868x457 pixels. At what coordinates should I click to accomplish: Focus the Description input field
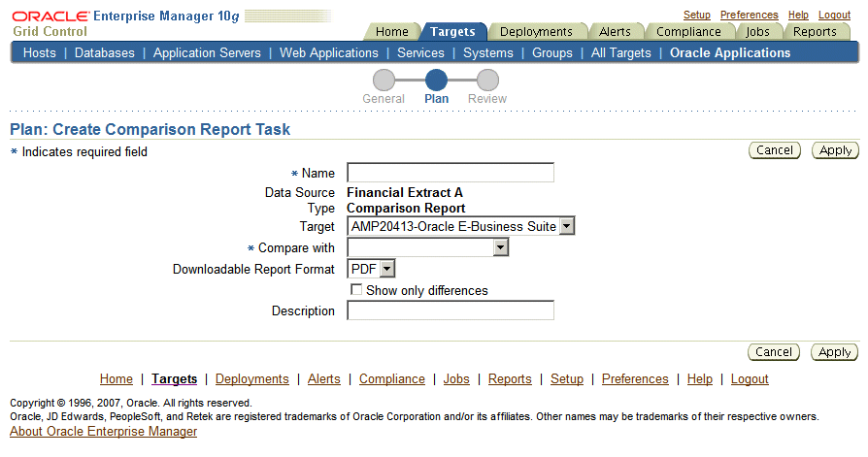tap(451, 310)
